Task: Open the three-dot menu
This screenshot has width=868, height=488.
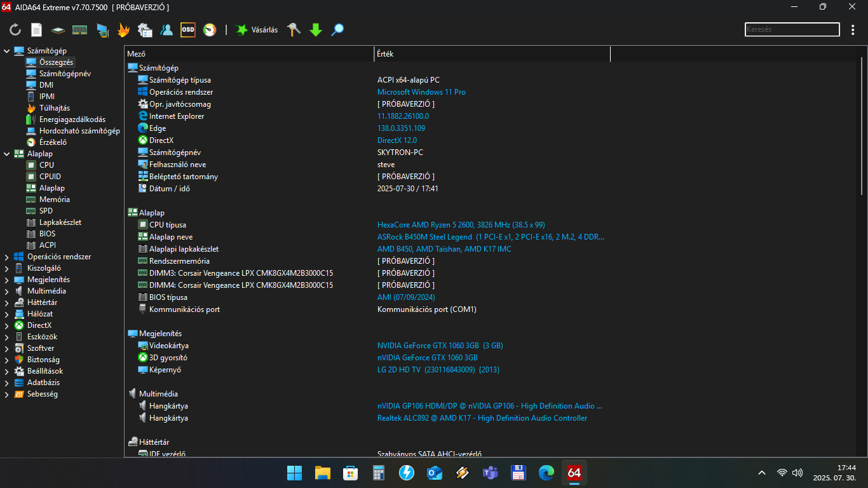Action: pyautogui.click(x=853, y=30)
